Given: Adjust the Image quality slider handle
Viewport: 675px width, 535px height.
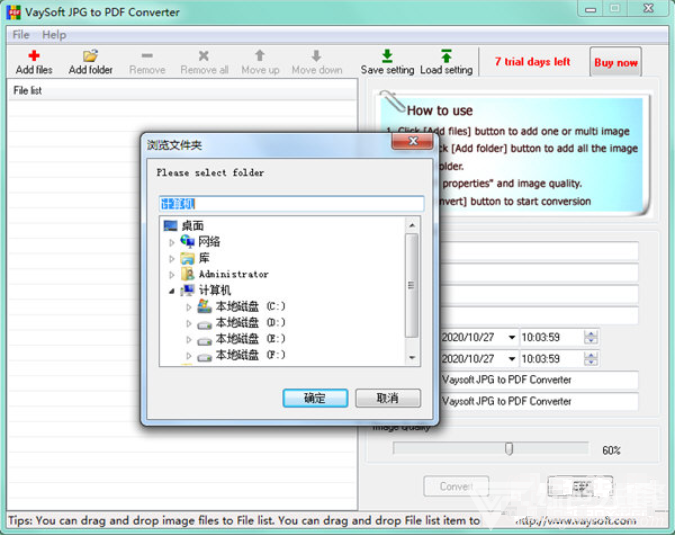Looking at the screenshot, I should tap(509, 449).
